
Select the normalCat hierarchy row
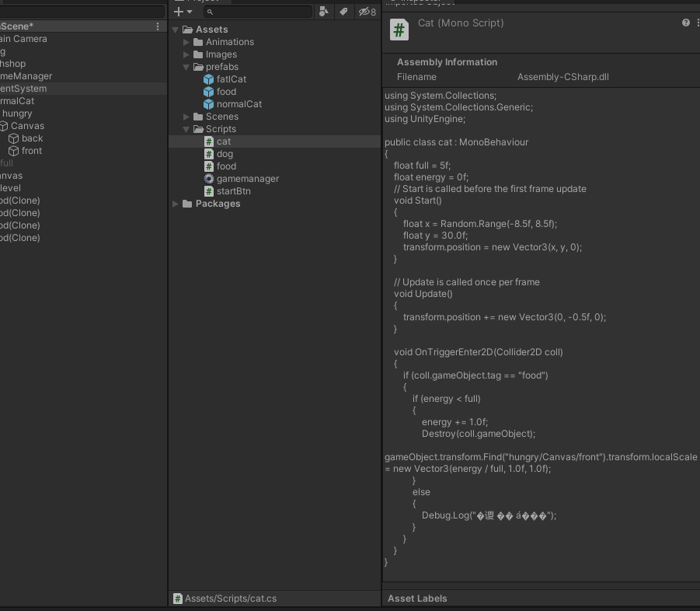(83, 101)
